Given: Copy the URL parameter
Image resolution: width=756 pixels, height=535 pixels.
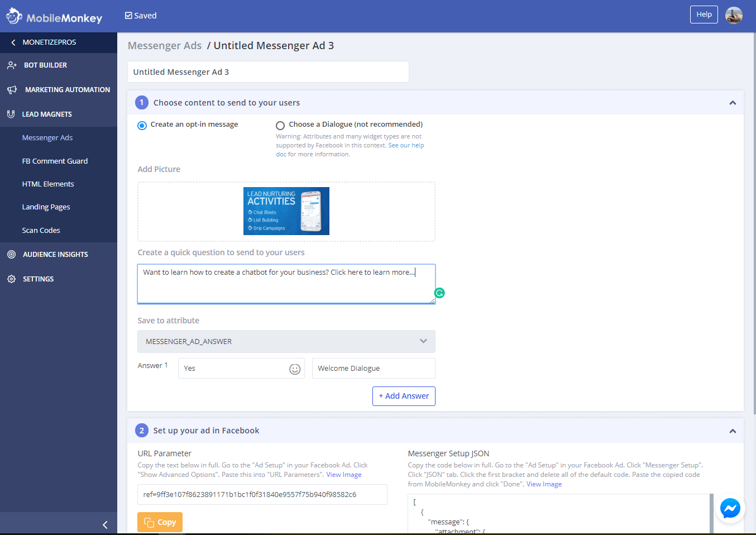Looking at the screenshot, I should pyautogui.click(x=160, y=522).
